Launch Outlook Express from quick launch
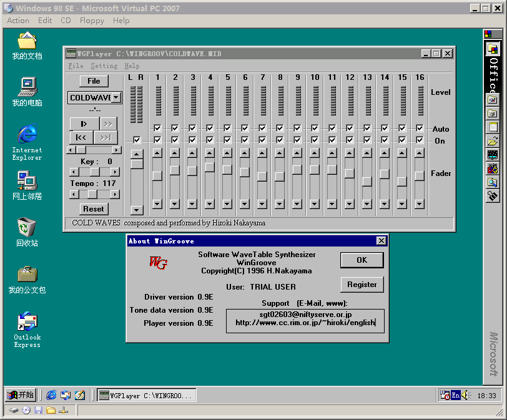The width and height of the screenshot is (507, 420). point(66,395)
